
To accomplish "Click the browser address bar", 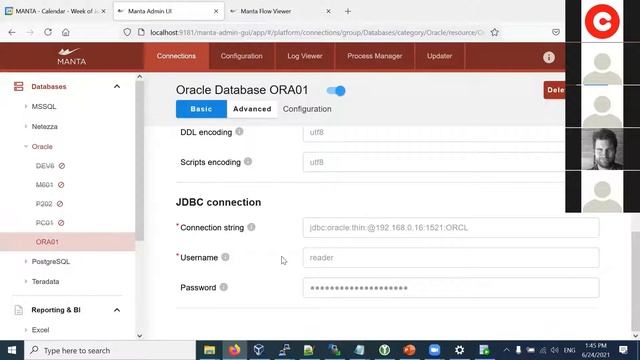I will tap(316, 32).
